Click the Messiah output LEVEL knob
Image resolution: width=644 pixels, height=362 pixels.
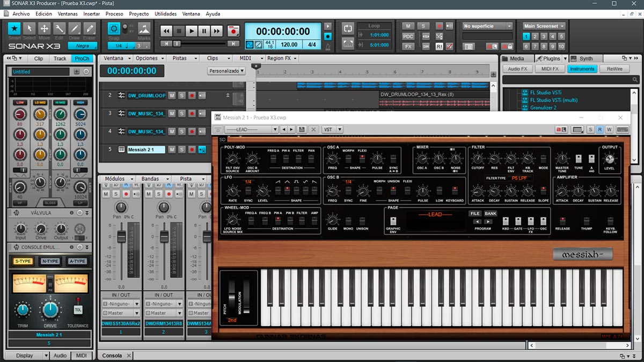[609, 159]
